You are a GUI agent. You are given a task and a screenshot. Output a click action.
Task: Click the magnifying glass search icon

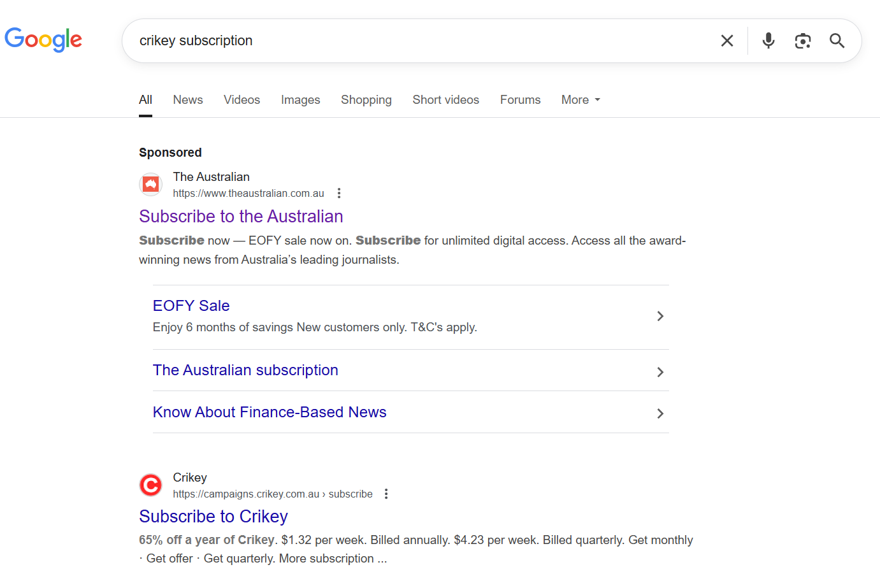click(837, 41)
